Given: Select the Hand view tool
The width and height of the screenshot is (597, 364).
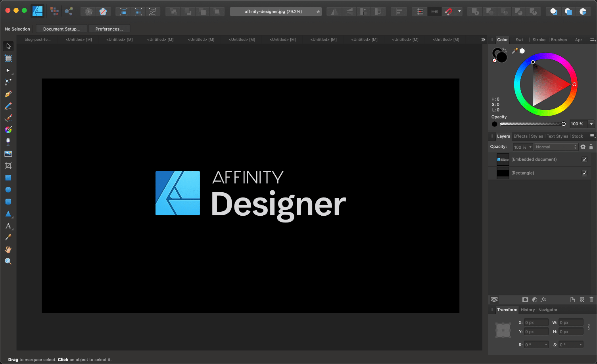Looking at the screenshot, I should click(8, 249).
